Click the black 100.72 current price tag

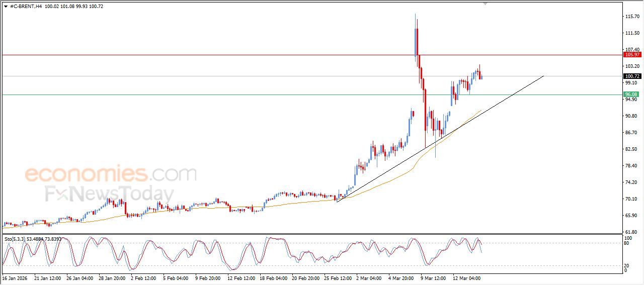pos(631,76)
